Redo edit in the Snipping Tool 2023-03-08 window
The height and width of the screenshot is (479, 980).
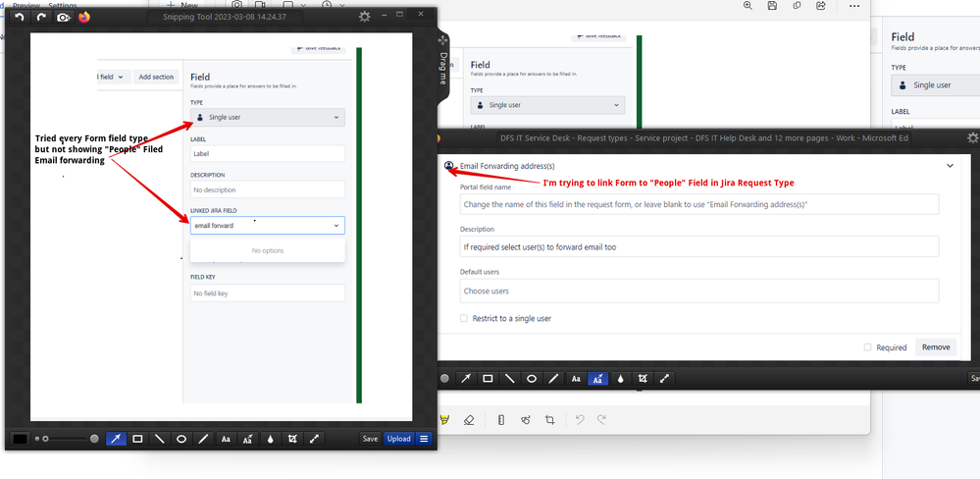coord(41,17)
